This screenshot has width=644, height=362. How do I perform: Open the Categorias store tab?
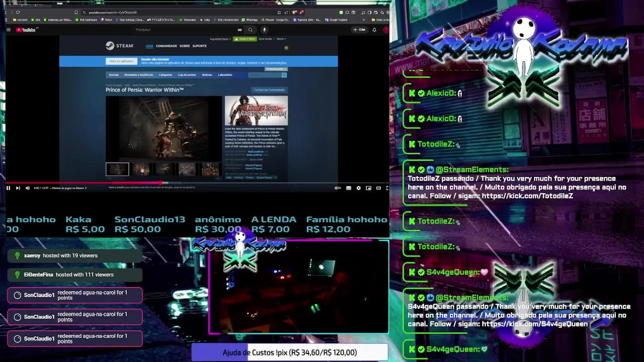click(166, 75)
